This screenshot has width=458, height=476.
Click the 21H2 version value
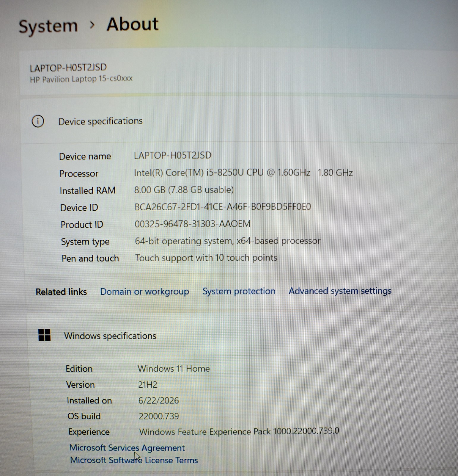point(148,385)
